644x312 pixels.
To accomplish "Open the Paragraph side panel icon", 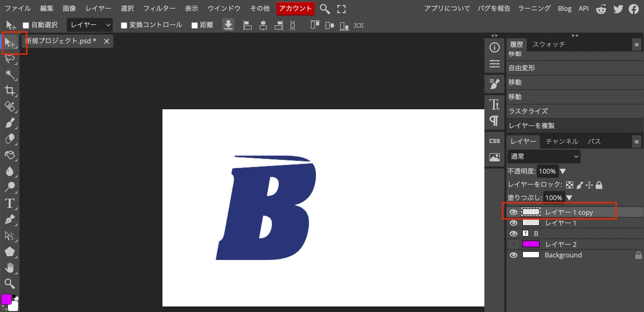I will pos(494,121).
